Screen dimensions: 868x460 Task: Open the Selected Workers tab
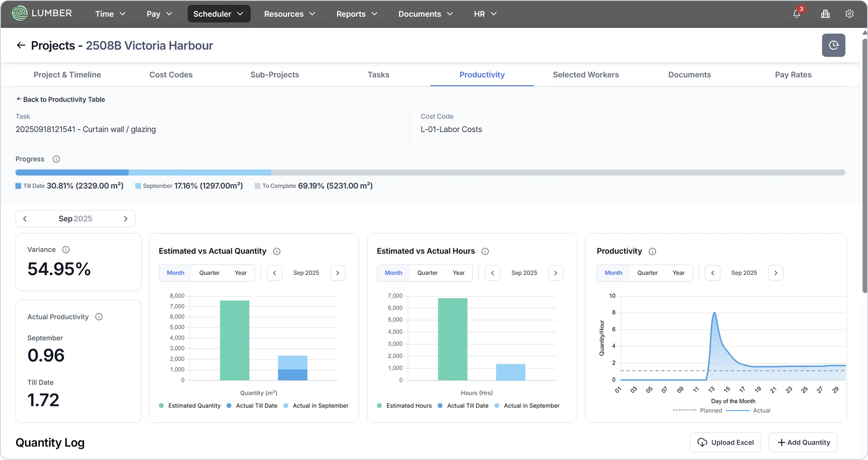(586, 75)
